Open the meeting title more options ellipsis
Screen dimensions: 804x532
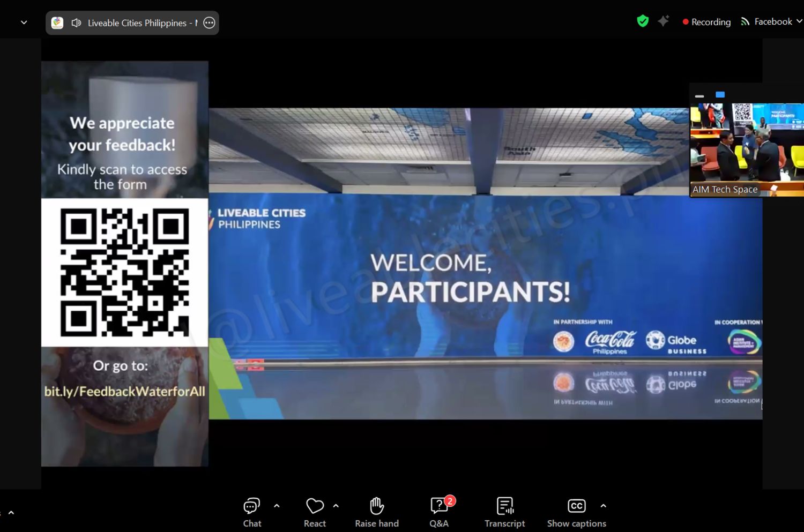(210, 23)
